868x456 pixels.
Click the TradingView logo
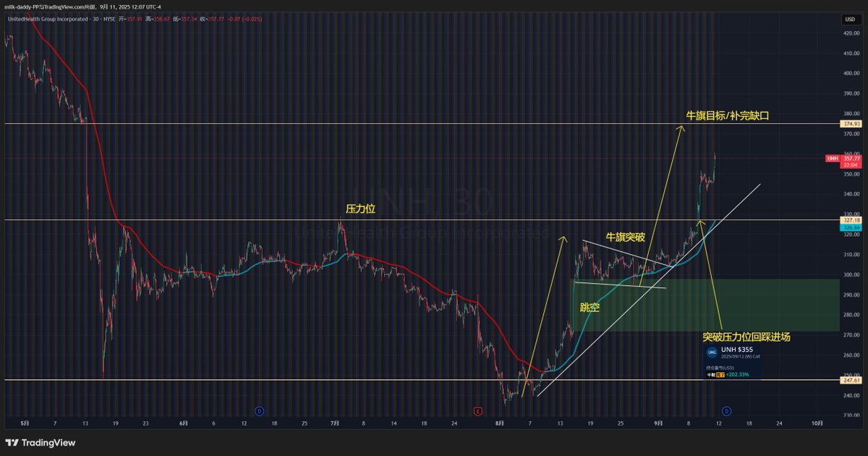(x=41, y=443)
